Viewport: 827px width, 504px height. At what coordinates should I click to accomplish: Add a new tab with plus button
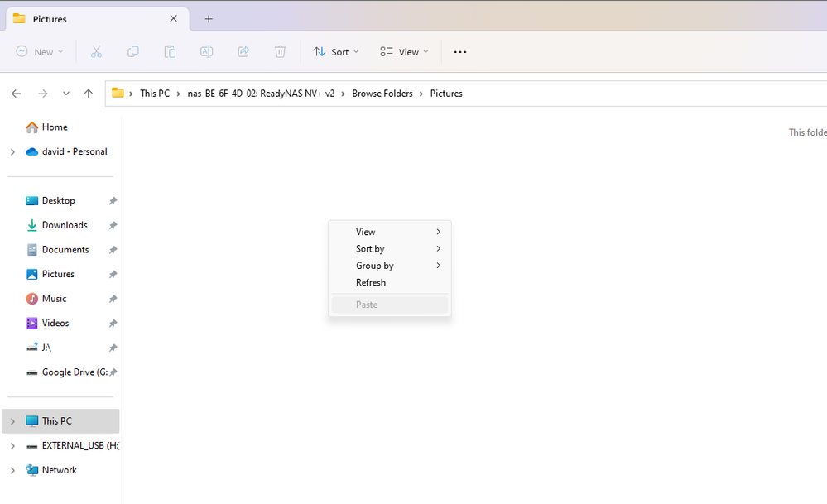(209, 19)
